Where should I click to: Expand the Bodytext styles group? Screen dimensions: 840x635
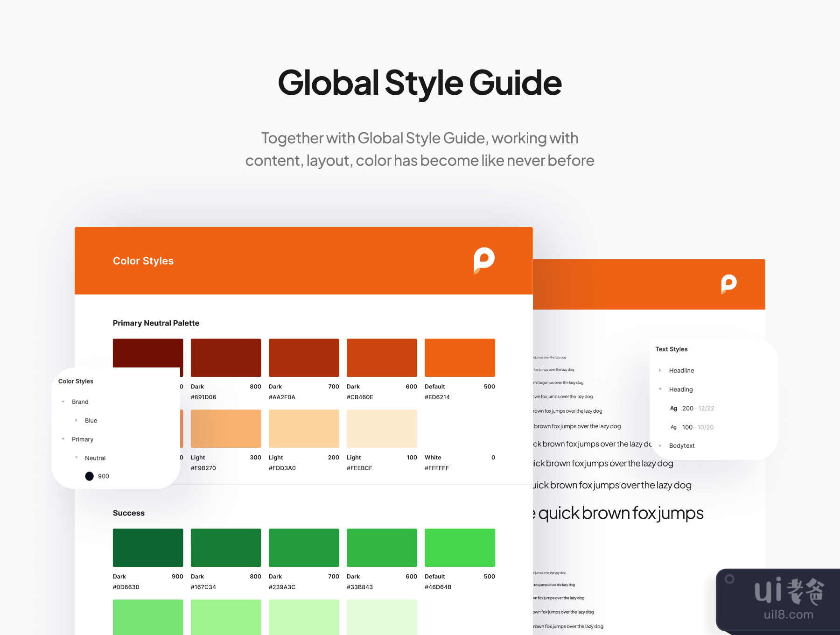pos(660,446)
